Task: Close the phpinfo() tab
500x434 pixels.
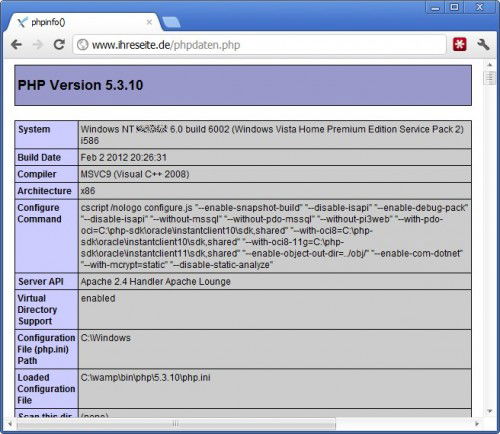Action: [x=149, y=22]
